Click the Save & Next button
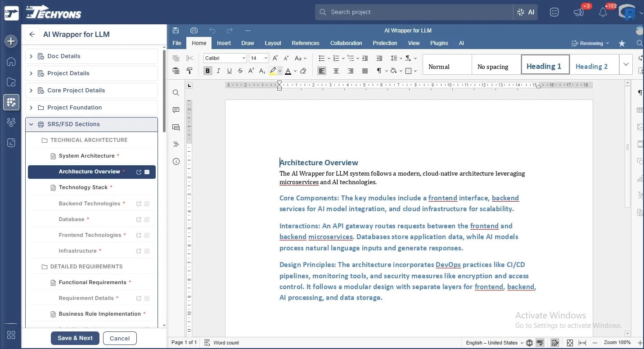The image size is (644, 349). point(75,338)
